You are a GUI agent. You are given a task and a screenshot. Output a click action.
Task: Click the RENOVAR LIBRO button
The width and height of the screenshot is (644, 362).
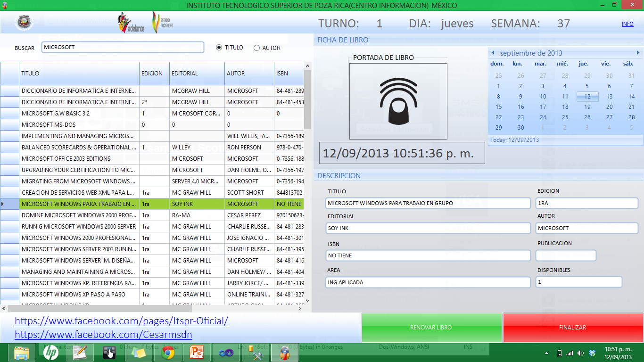pyautogui.click(x=431, y=328)
